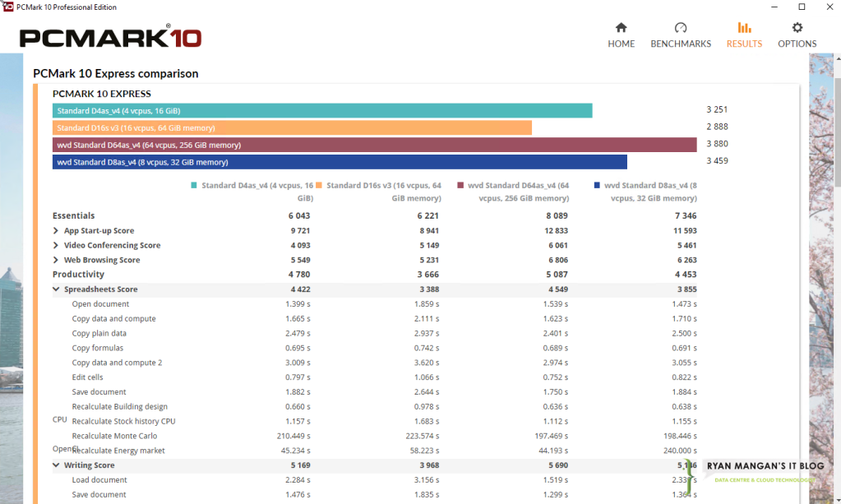Open the Home icon in navigation

[622, 27]
